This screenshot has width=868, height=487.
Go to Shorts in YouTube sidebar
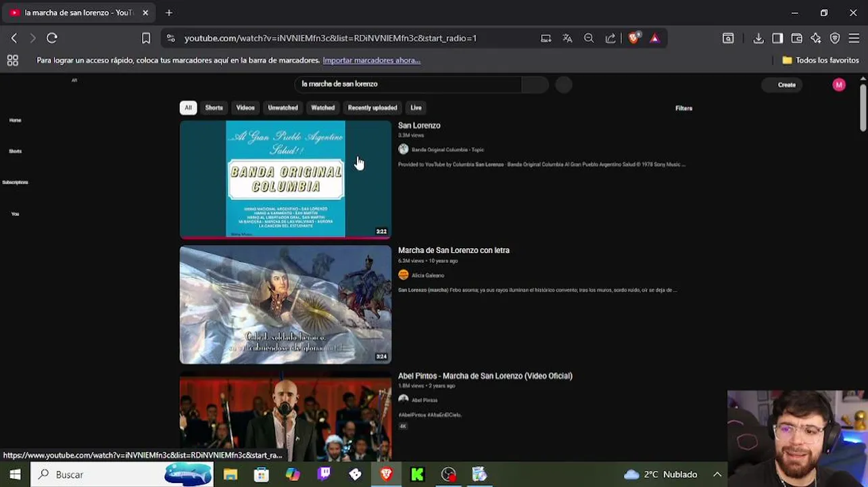(15, 151)
